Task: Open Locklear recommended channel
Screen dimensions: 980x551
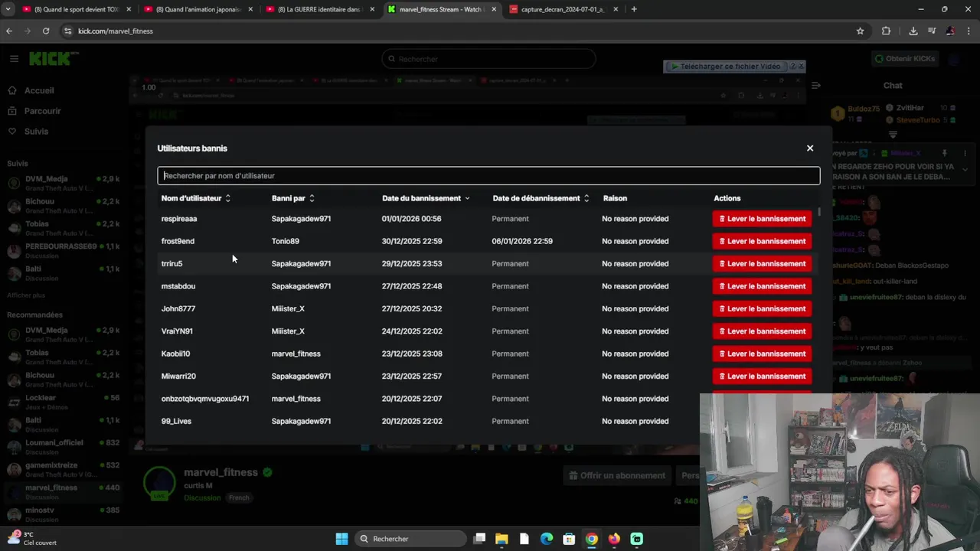Action: pyautogui.click(x=63, y=402)
